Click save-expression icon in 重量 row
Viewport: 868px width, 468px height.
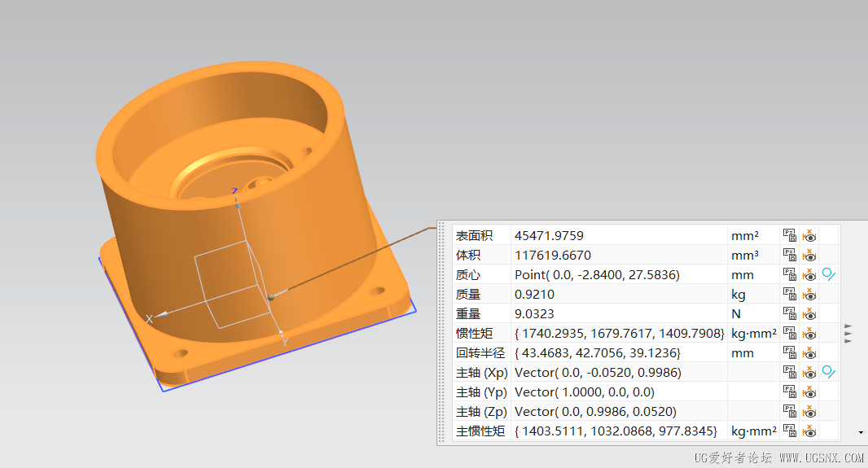(x=789, y=313)
